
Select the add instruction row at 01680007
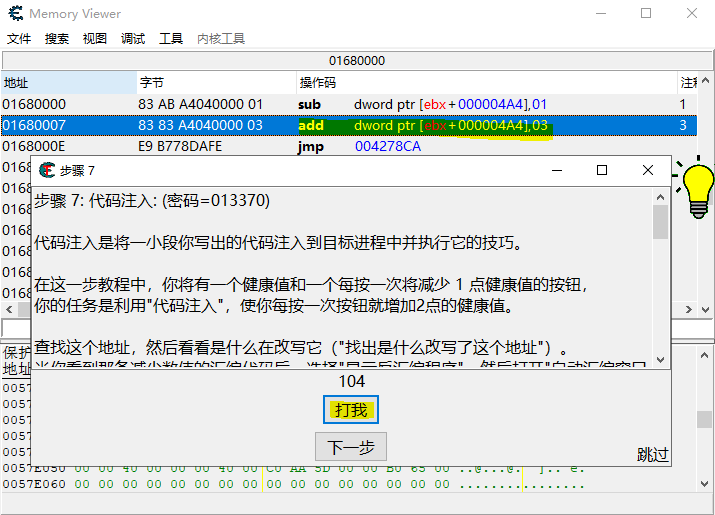(x=349, y=125)
